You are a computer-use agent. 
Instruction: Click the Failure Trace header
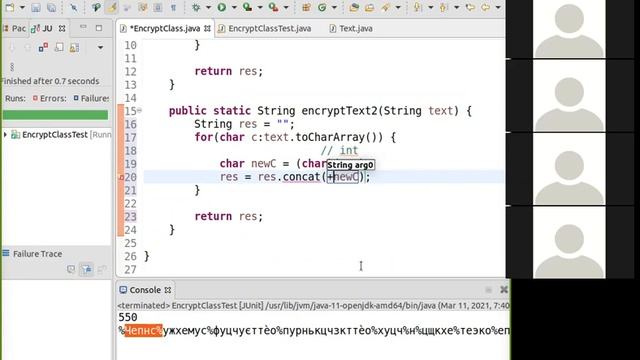38,254
